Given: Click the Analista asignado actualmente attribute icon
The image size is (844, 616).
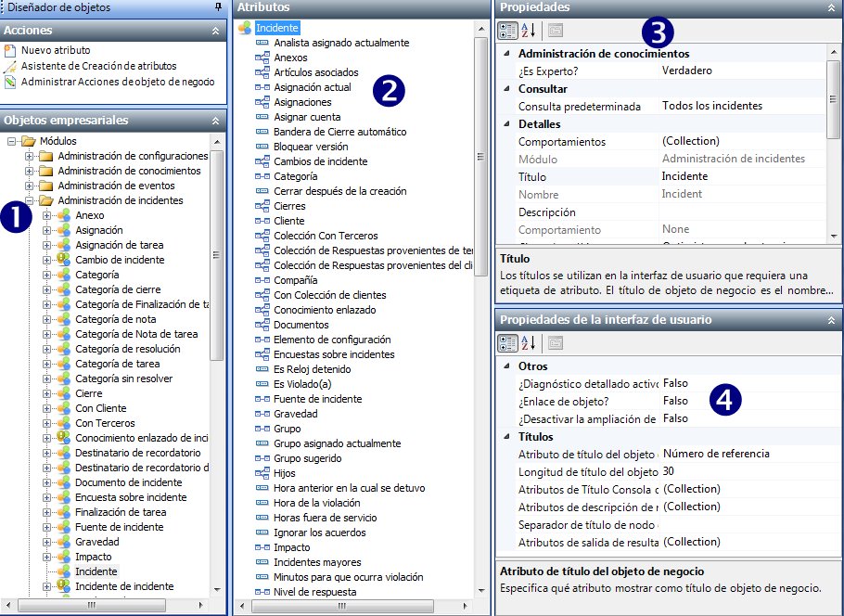Looking at the screenshot, I should [262, 43].
